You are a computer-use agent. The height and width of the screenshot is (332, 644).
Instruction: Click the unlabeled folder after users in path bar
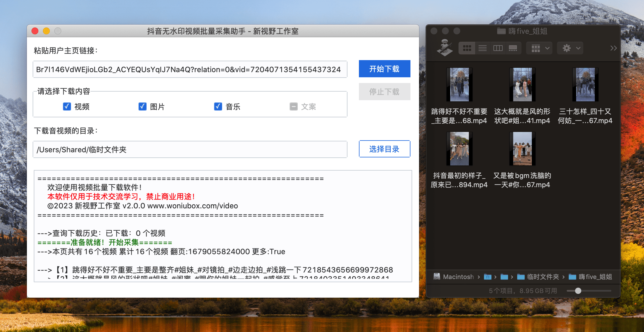(x=504, y=277)
